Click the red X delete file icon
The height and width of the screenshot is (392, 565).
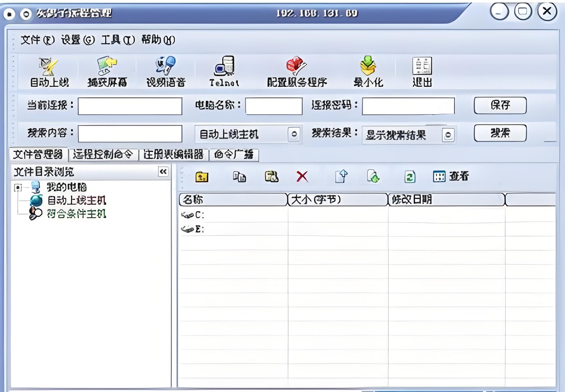(302, 177)
